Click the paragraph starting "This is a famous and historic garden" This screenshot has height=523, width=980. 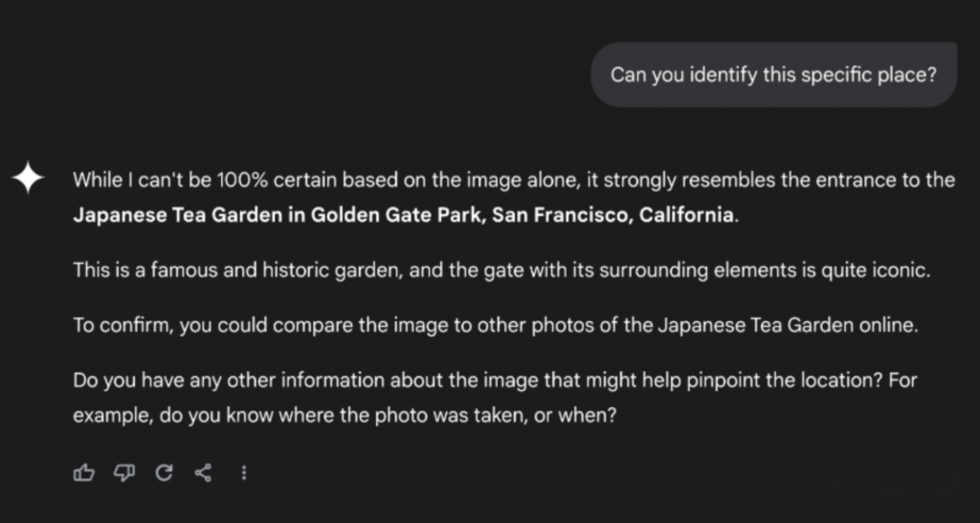coord(501,271)
